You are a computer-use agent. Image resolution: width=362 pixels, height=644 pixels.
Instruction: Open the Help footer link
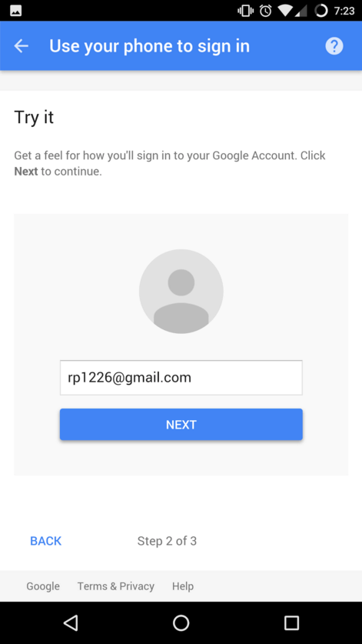click(183, 586)
